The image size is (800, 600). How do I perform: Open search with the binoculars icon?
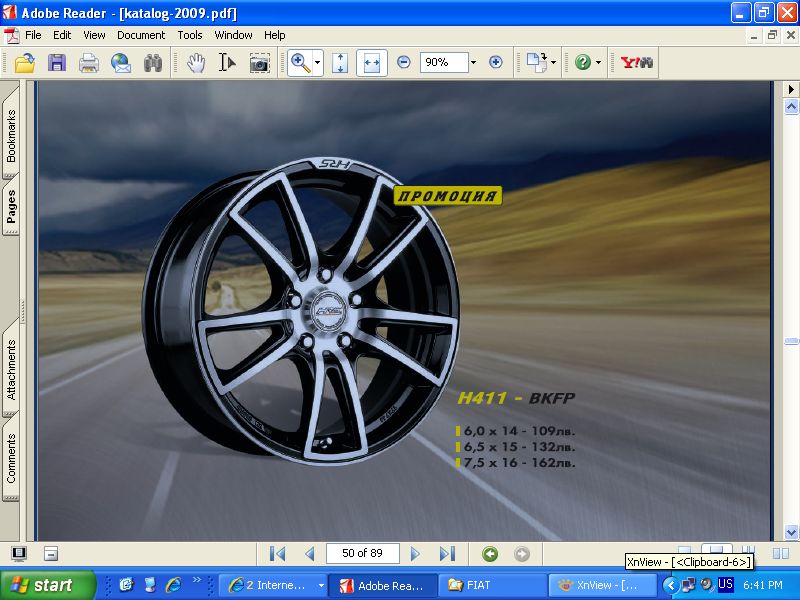(x=152, y=62)
